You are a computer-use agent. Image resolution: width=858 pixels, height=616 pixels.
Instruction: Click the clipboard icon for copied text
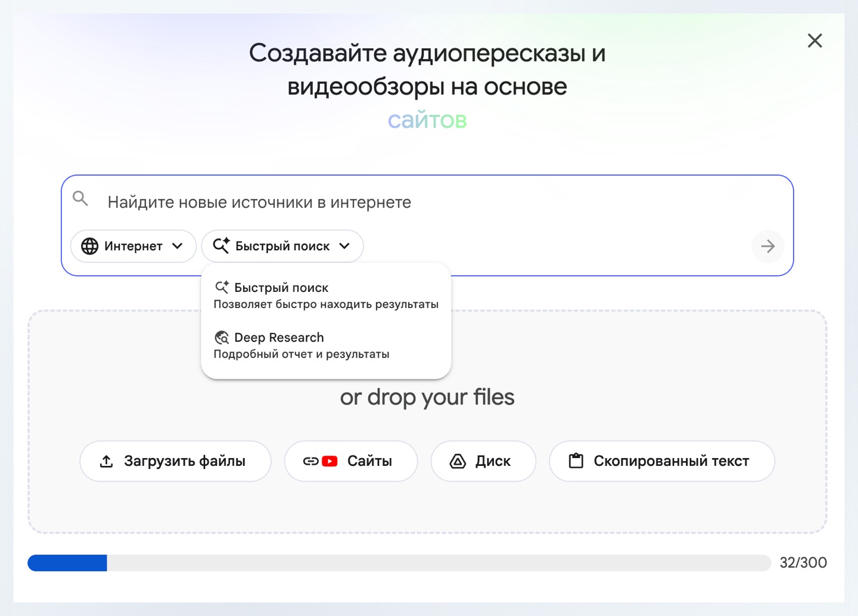coord(576,461)
